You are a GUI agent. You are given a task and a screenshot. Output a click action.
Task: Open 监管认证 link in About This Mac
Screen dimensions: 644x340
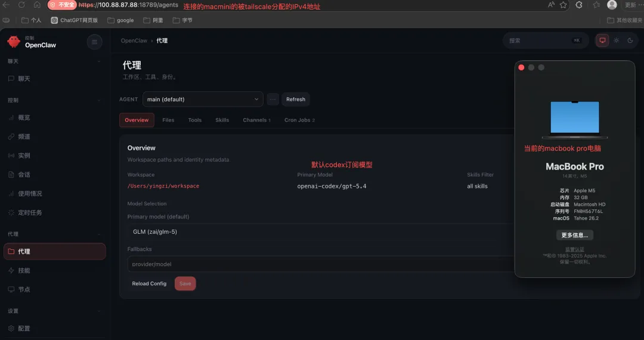(x=575, y=249)
